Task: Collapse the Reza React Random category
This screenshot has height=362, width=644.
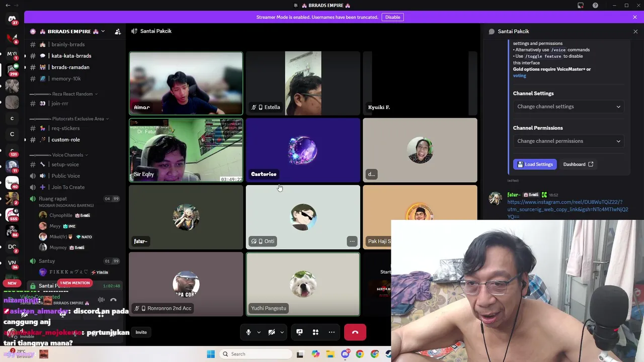Action: point(64,94)
